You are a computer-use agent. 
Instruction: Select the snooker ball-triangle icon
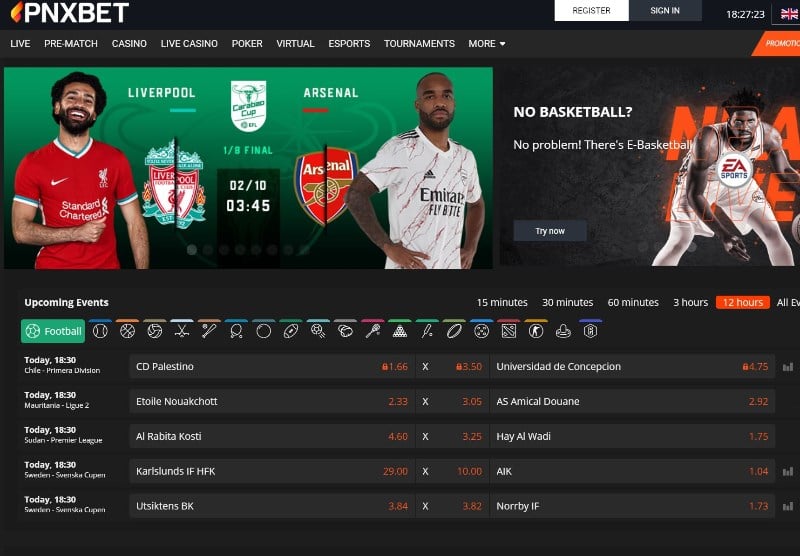point(400,332)
